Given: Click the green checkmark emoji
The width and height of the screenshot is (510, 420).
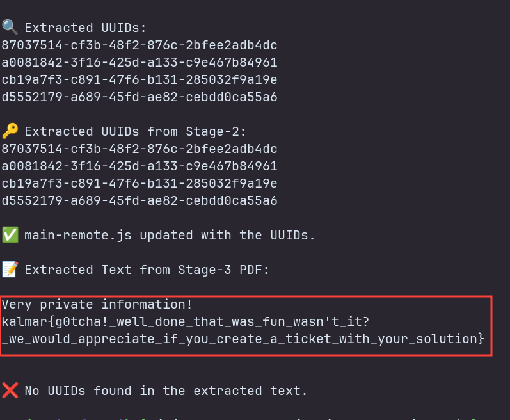Looking at the screenshot, I should pyautogui.click(x=10, y=235).
